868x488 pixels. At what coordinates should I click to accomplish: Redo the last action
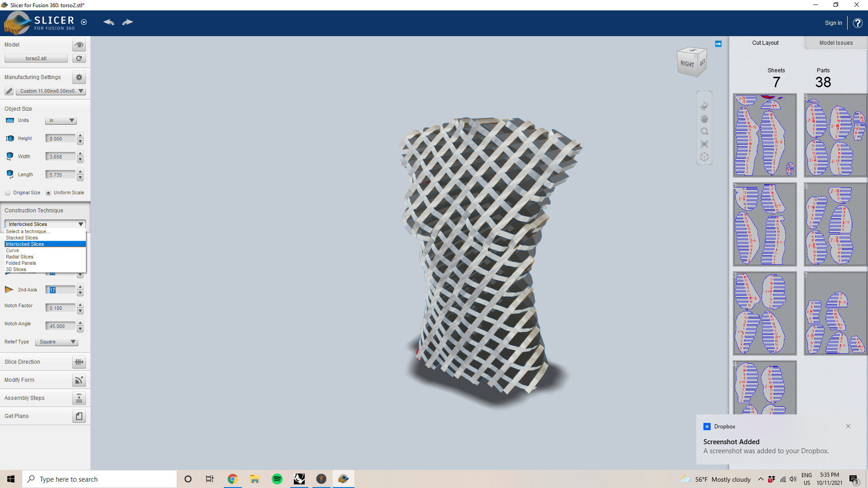pos(127,22)
